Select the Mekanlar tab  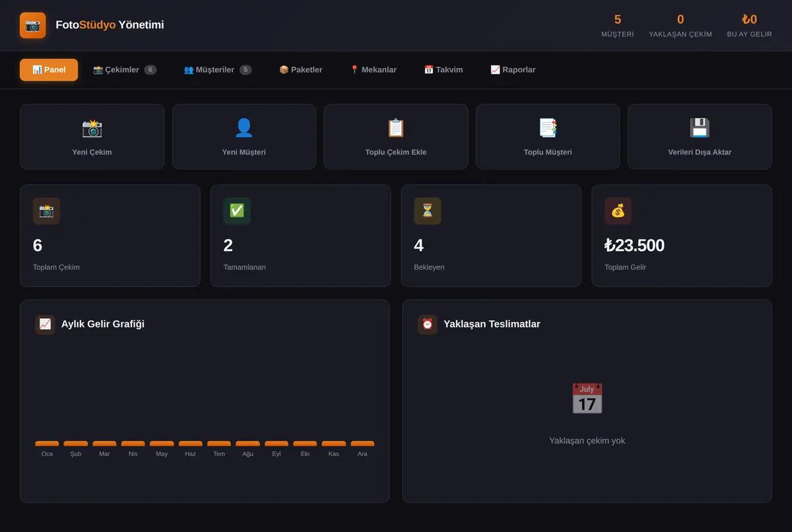(x=373, y=70)
